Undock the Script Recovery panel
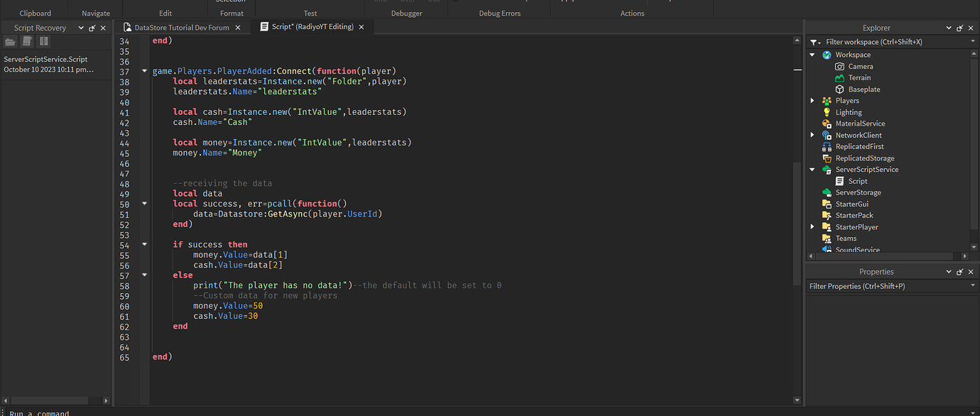 click(x=92, y=28)
